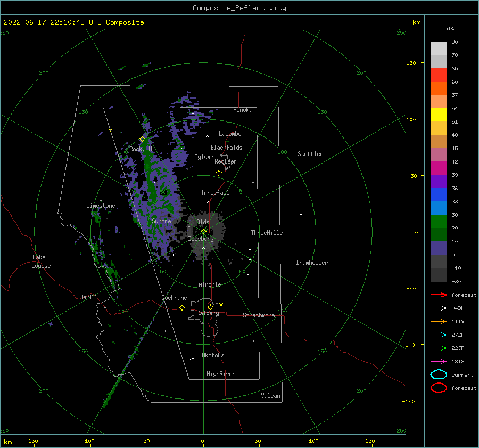479x448 pixels.
Task: Click the dBZ legend heading
Action: pyautogui.click(x=451, y=28)
